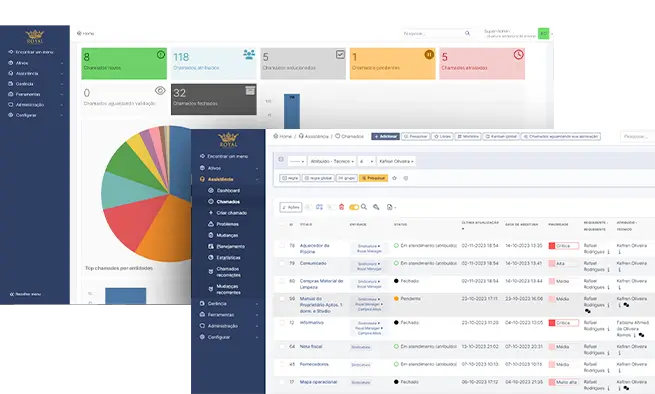Check the box for Aquecedor da Piscina ticket
This screenshot has height=394, width=655.
point(282,246)
